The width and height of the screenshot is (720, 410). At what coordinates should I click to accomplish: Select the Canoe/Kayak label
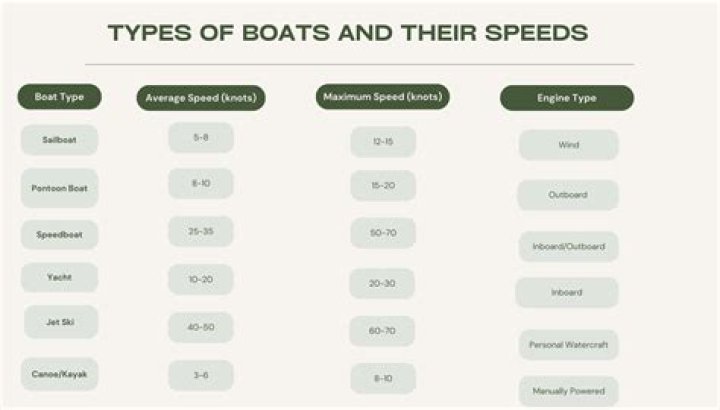pyautogui.click(x=60, y=374)
